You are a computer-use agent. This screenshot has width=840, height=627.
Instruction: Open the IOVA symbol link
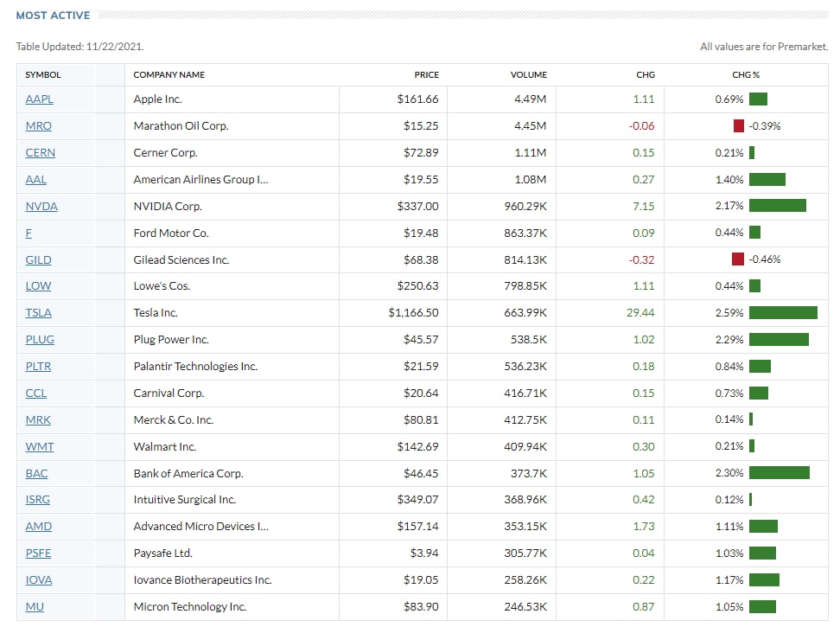pyautogui.click(x=39, y=579)
